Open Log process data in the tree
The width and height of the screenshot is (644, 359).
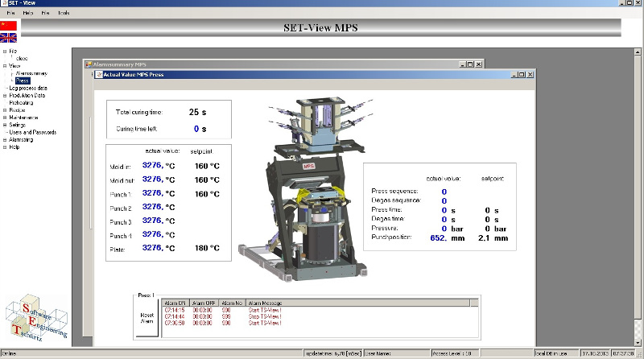28,88
